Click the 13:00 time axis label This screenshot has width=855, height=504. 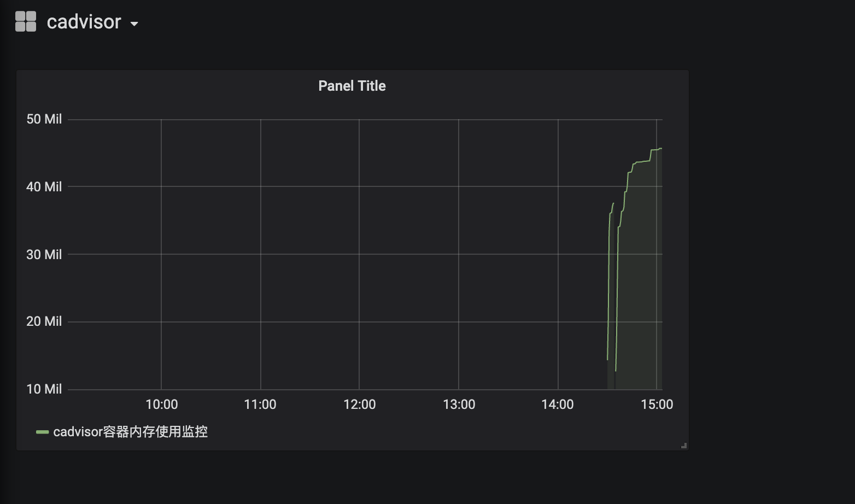459,405
